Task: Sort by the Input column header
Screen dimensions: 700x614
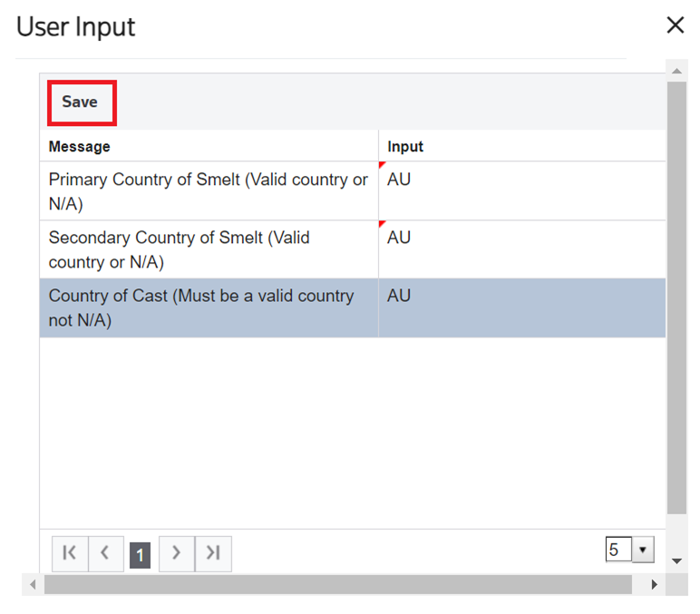Action: click(405, 146)
